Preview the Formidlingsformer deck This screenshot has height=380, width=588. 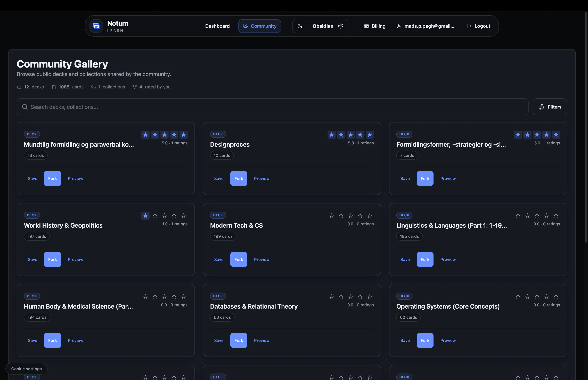(448, 178)
